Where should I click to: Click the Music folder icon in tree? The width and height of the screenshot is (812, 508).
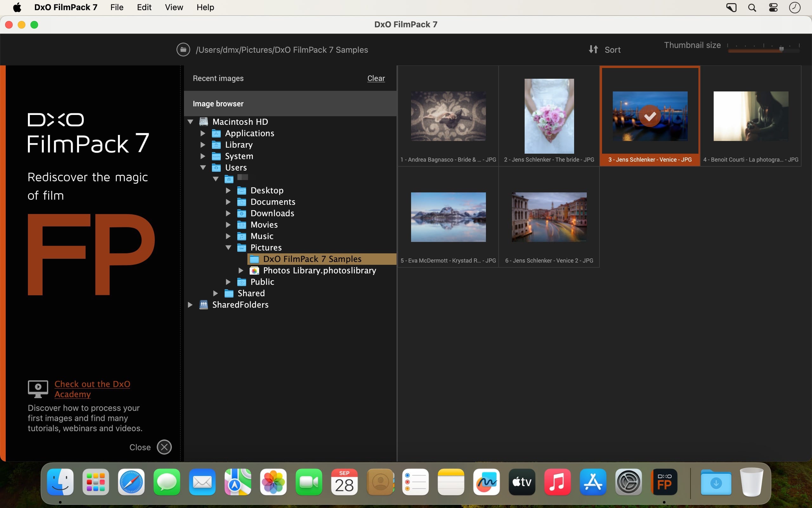pyautogui.click(x=242, y=236)
